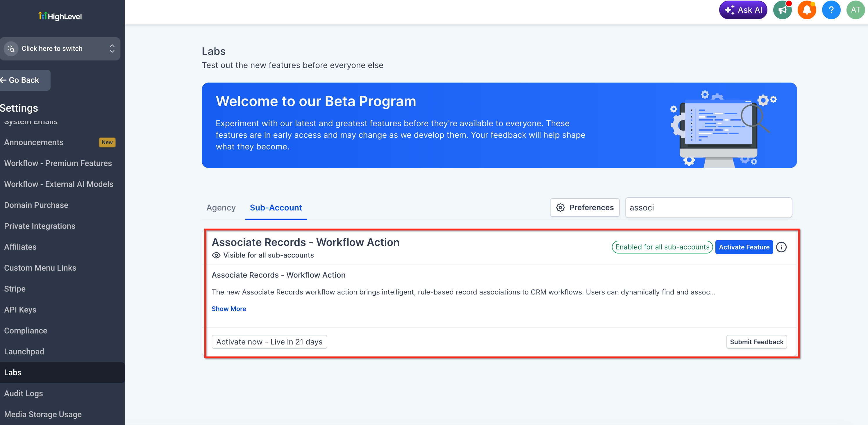Click the Associate Records - Workflow Action title
Image resolution: width=868 pixels, height=425 pixels.
point(306,242)
